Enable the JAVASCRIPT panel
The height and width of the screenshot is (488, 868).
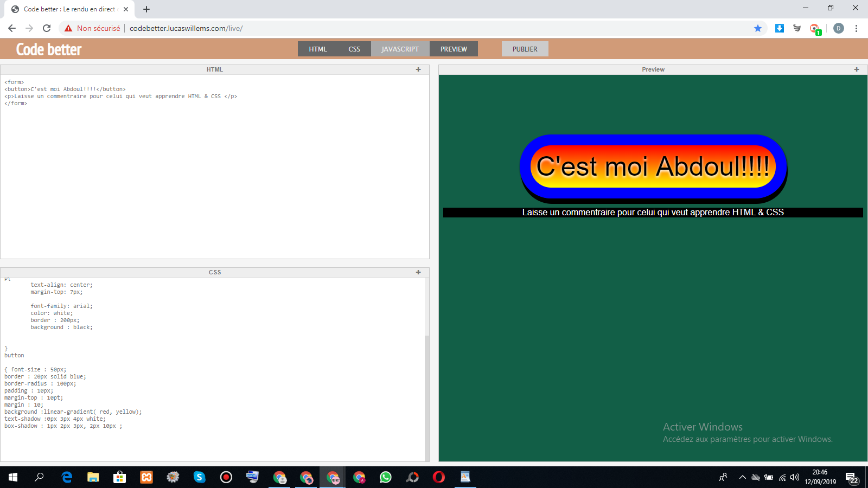(x=400, y=49)
